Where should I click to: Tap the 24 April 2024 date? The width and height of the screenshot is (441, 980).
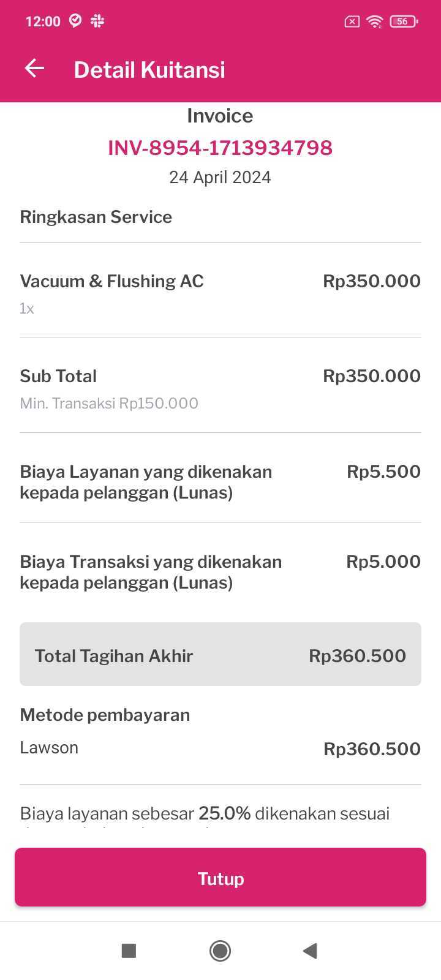[220, 177]
